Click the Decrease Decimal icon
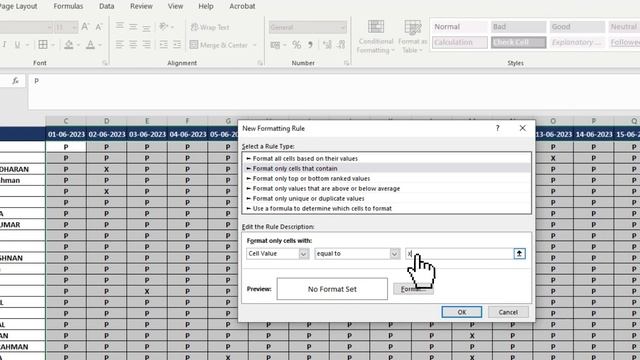The image size is (640, 360). [x=341, y=44]
